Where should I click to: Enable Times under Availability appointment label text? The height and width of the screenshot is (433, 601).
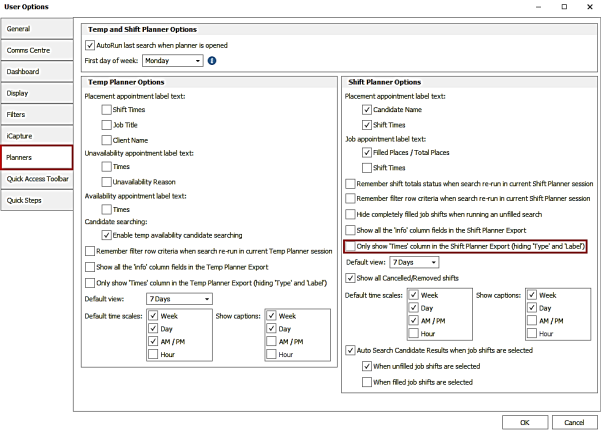pyautogui.click(x=107, y=210)
